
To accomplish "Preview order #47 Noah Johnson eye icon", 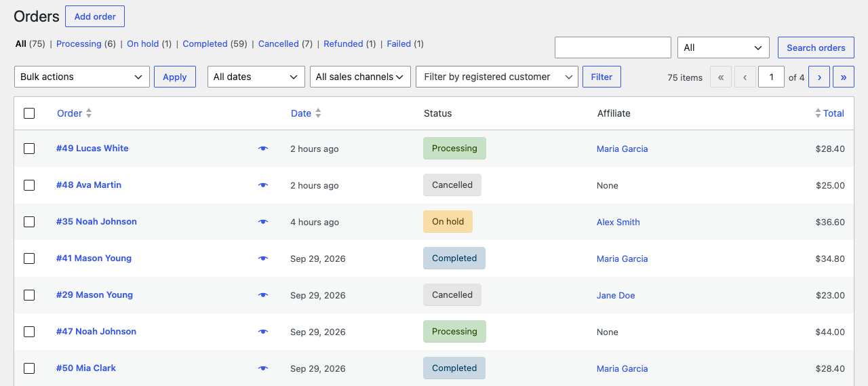I will [x=263, y=332].
